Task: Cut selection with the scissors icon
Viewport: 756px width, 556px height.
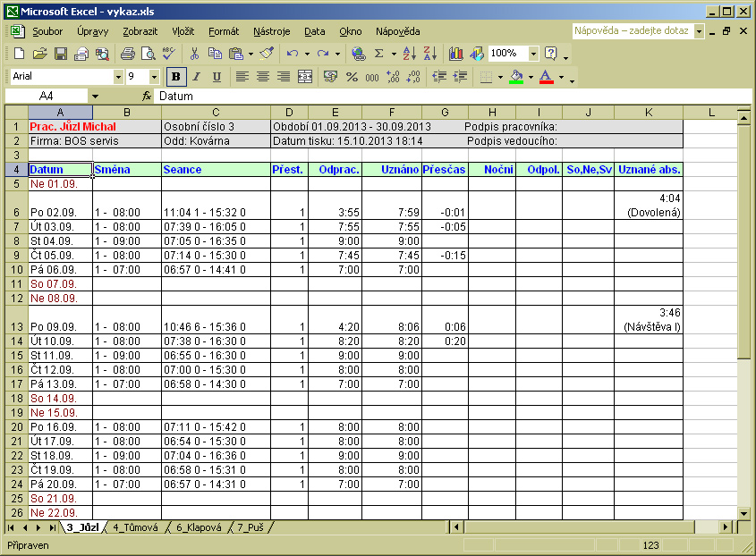Action: (x=194, y=54)
